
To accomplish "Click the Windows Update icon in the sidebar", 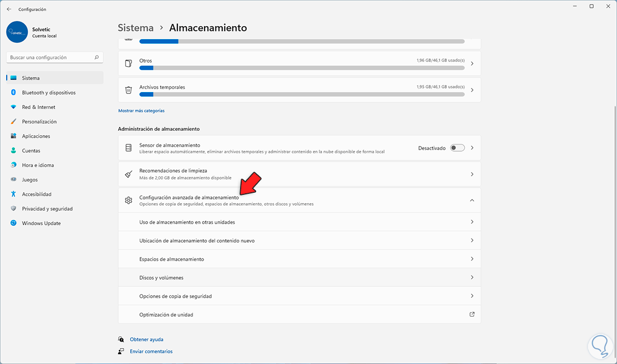I will coord(13,223).
